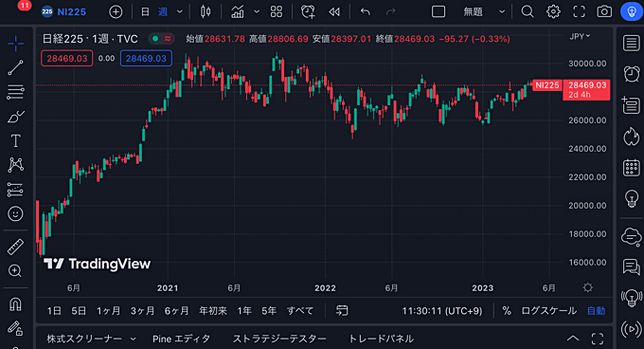Expand the indicators favorites dropdown arrow

pos(257,12)
